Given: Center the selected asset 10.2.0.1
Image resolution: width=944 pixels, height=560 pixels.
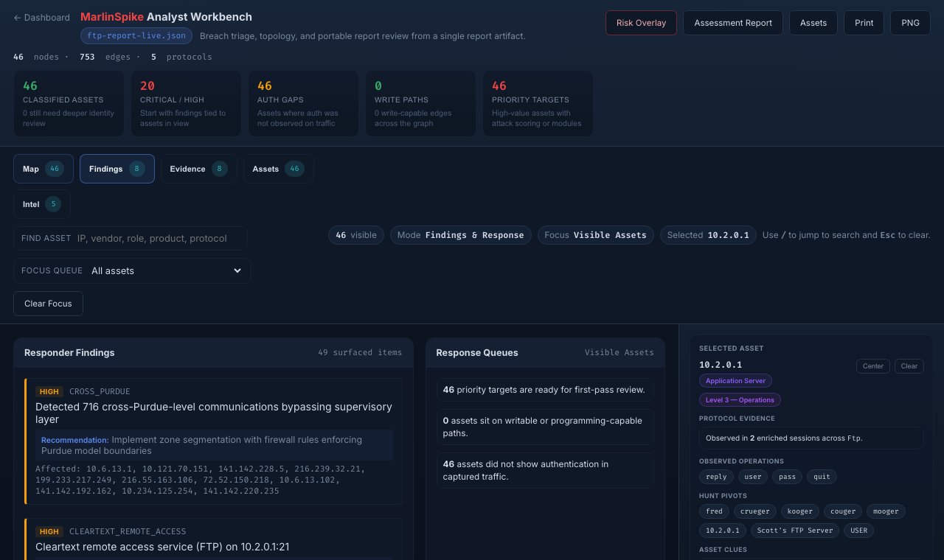Looking at the screenshot, I should [872, 366].
